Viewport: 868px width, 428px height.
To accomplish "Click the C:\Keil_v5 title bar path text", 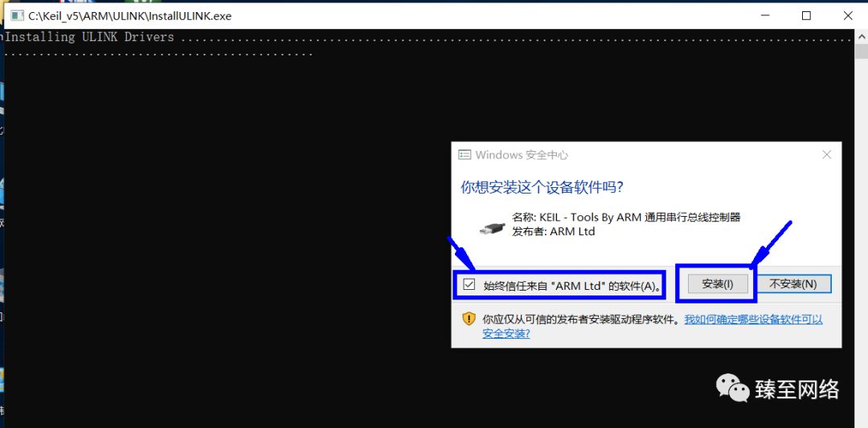I will 129,16.
